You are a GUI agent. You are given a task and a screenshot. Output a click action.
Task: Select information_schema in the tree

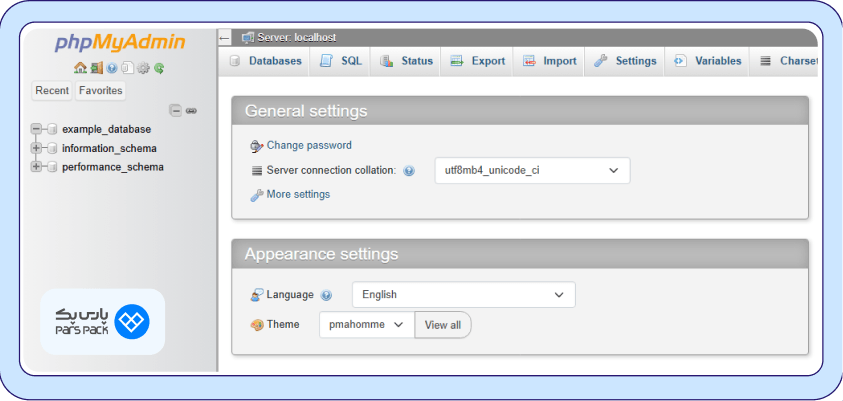click(x=109, y=148)
